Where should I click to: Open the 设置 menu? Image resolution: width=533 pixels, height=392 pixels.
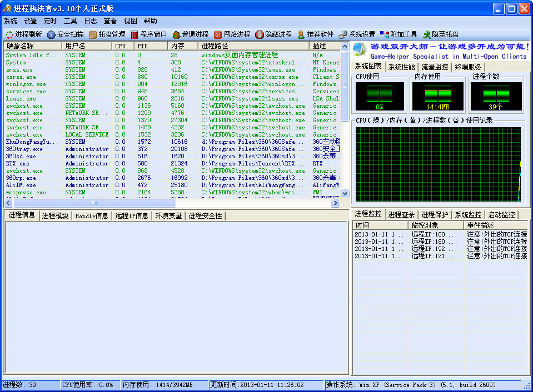(x=30, y=21)
